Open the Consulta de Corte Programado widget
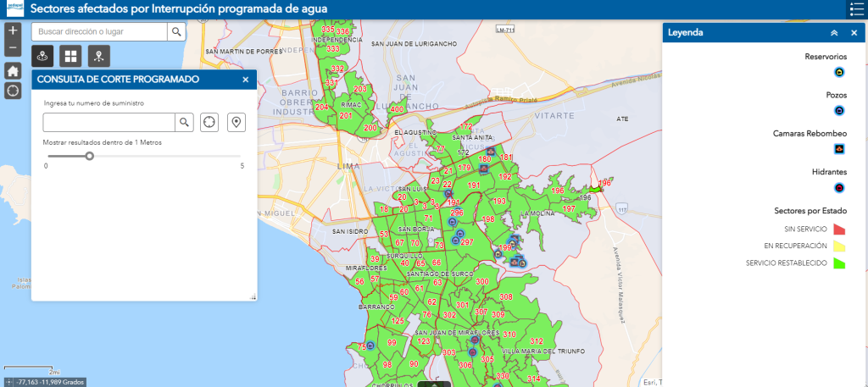Screen dimensions: 868x387 42,56
